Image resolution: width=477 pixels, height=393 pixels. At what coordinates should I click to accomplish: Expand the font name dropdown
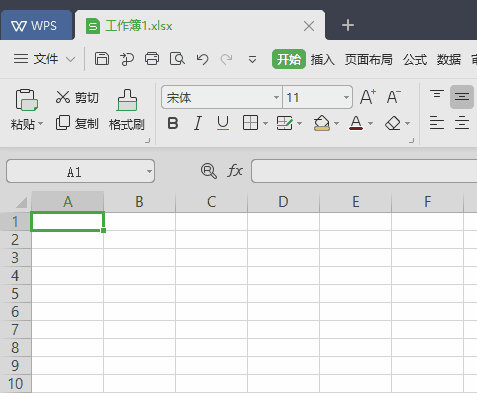tap(276, 97)
